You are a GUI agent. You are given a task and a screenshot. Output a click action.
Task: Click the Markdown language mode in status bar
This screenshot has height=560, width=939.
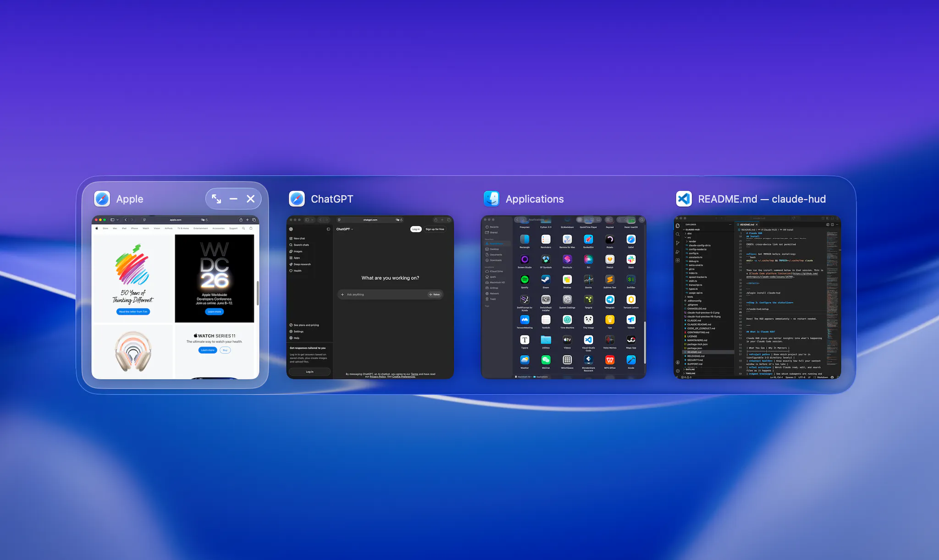click(x=823, y=377)
